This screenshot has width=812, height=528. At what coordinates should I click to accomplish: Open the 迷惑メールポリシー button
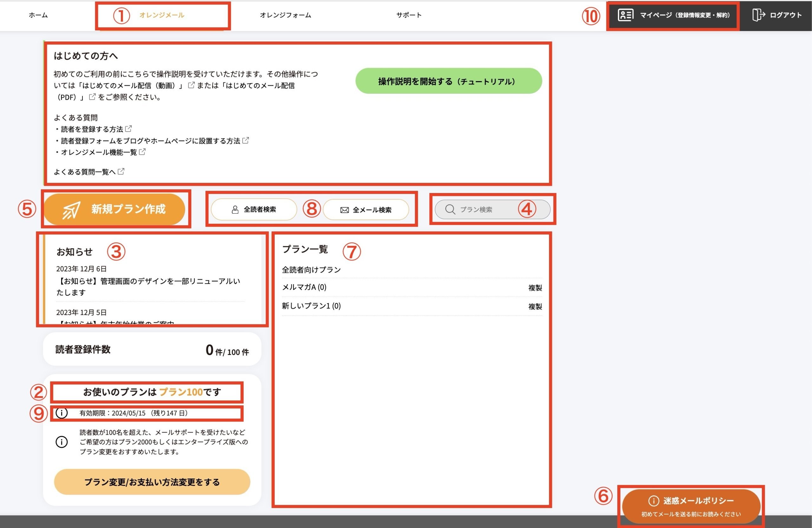691,506
